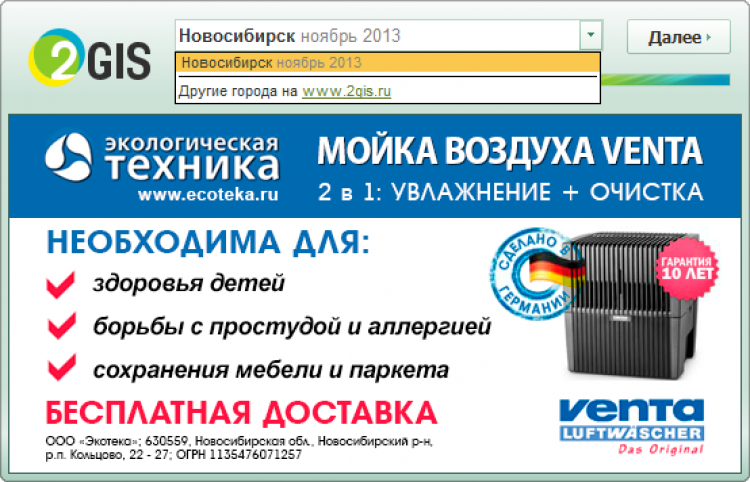Image resolution: width=750 pixels, height=482 pixels.
Task: Click the checkmark beside сохранения мебели
Action: tap(62, 367)
